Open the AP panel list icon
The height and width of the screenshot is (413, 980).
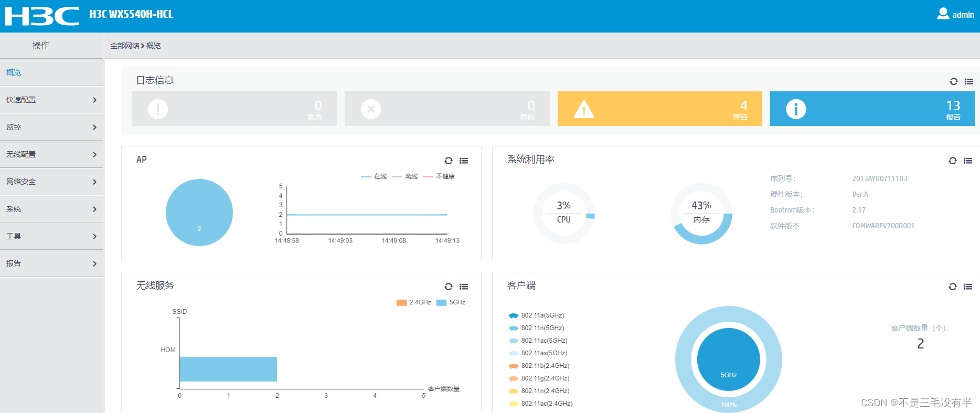click(464, 161)
